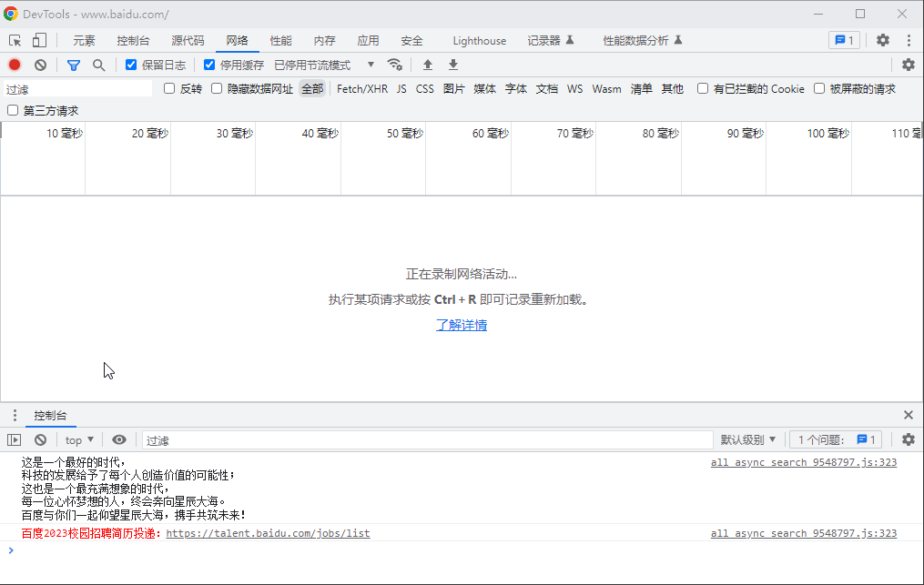Select the 网络 tab
The image size is (924, 585).
click(x=237, y=41)
